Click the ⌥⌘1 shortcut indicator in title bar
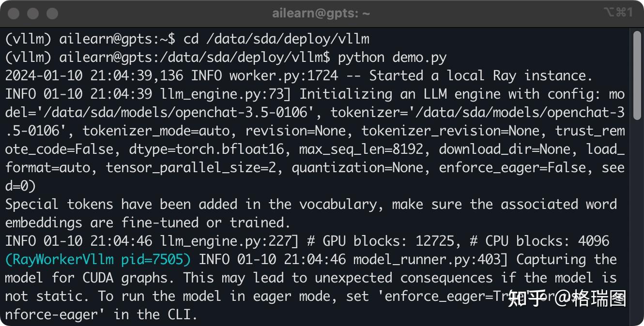644x326 pixels. coord(618,13)
